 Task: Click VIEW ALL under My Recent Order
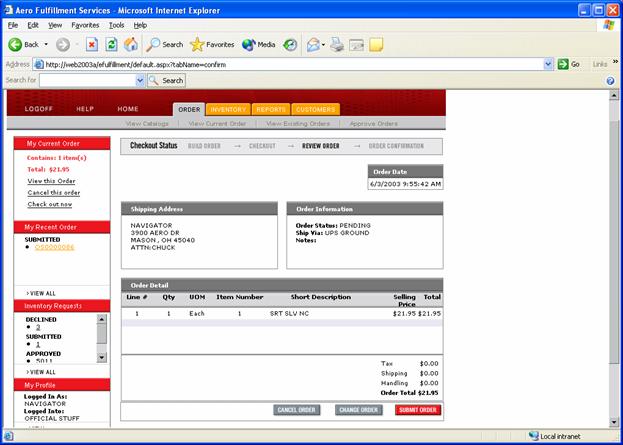(41, 293)
